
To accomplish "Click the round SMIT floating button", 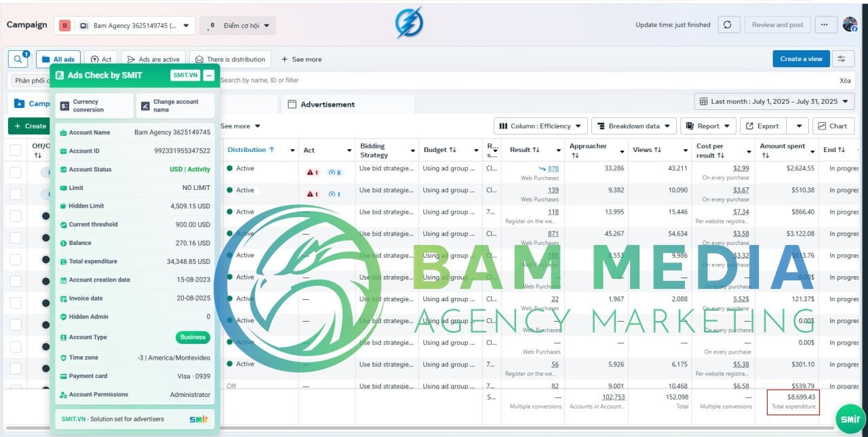I will pos(850,419).
